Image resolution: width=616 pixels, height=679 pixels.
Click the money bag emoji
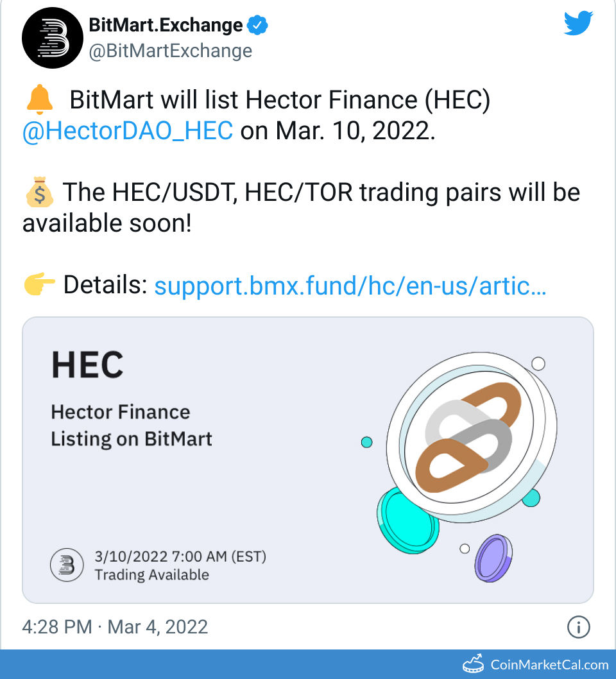39,192
